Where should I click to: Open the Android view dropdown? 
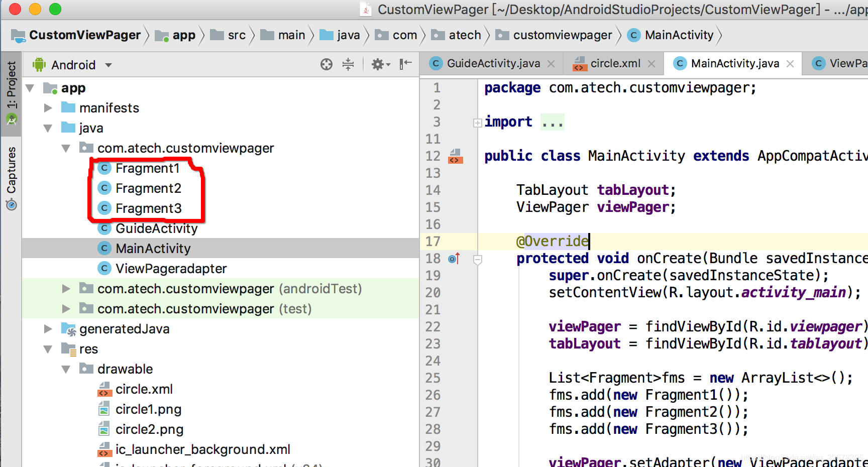73,65
